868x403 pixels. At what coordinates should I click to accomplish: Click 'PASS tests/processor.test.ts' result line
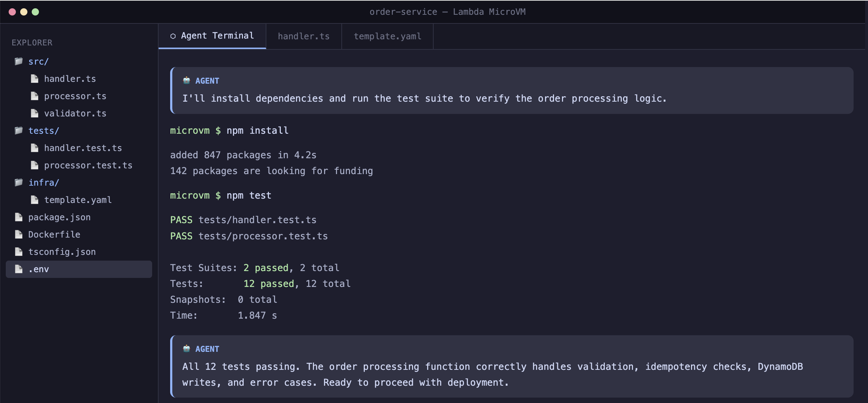pos(249,236)
